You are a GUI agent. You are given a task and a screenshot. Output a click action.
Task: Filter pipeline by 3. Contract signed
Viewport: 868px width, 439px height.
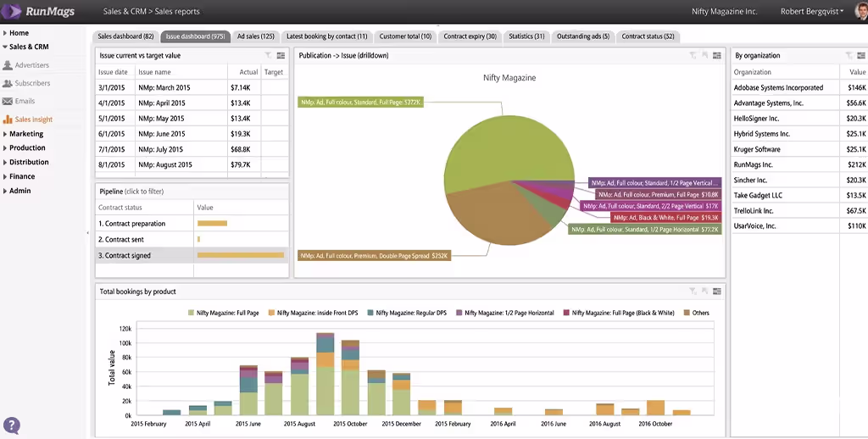[192, 256]
